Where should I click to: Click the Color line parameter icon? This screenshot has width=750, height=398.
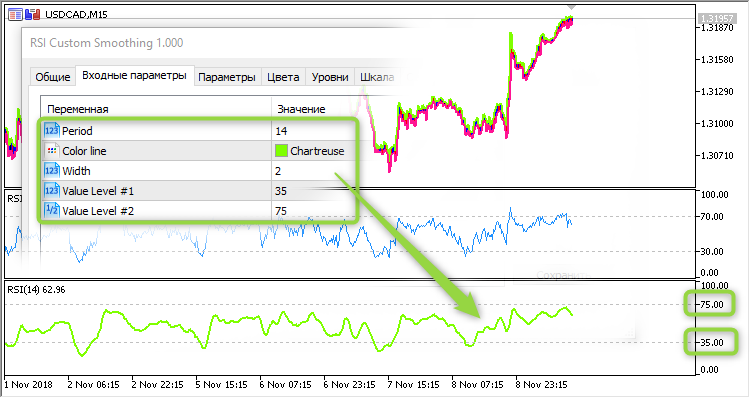pyautogui.click(x=51, y=150)
